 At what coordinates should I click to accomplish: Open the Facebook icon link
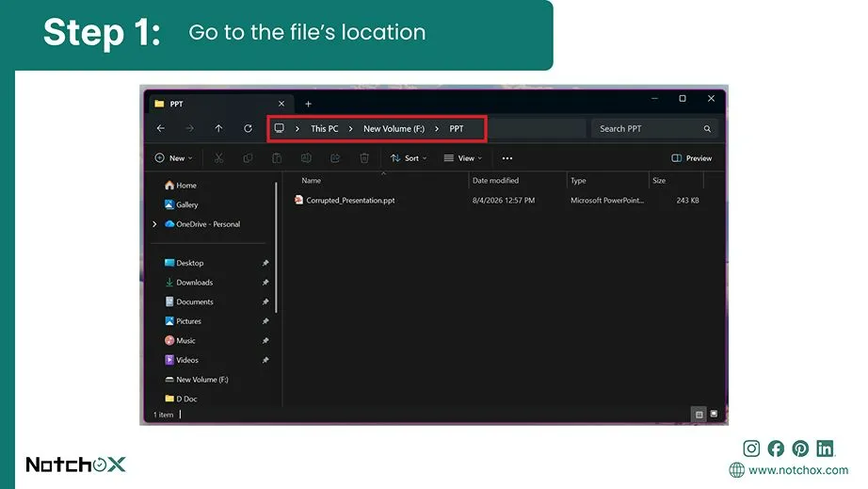[776, 448]
